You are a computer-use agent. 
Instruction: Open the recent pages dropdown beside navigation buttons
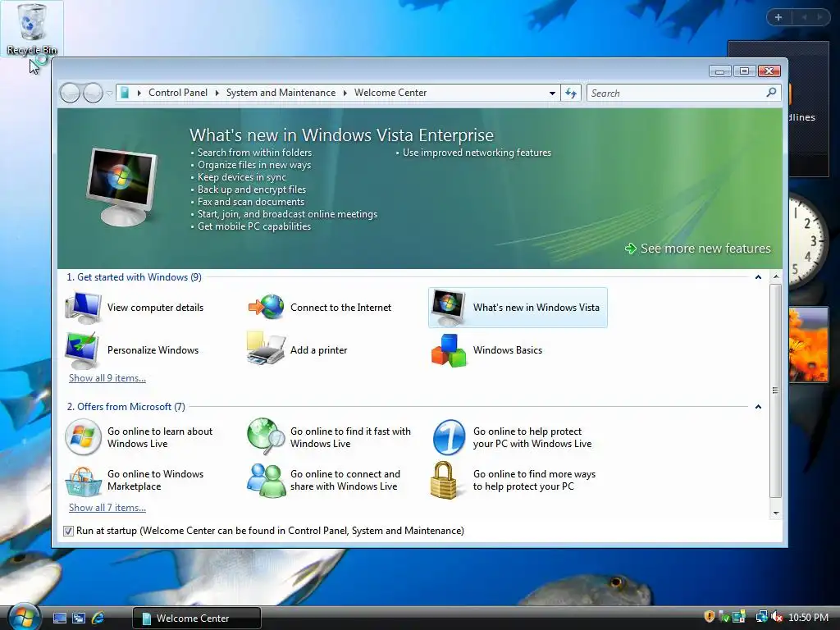[109, 94]
